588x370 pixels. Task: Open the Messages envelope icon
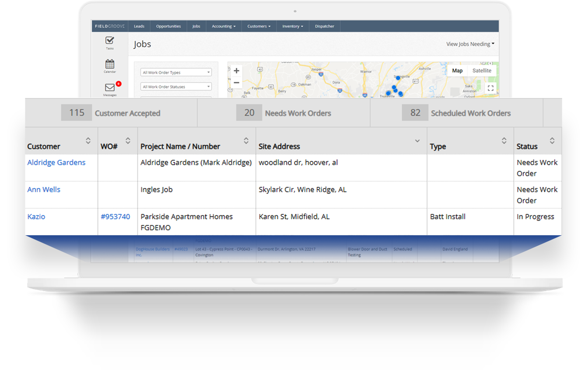[x=110, y=87]
